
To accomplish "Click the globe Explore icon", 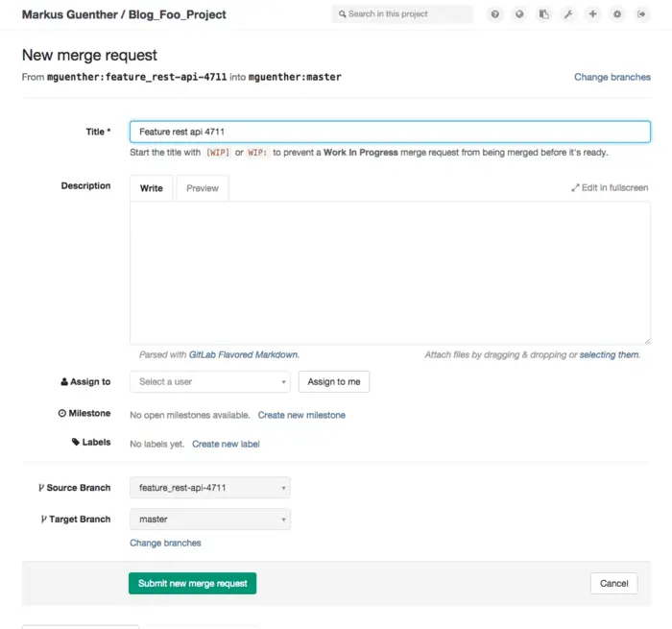I will tap(519, 14).
